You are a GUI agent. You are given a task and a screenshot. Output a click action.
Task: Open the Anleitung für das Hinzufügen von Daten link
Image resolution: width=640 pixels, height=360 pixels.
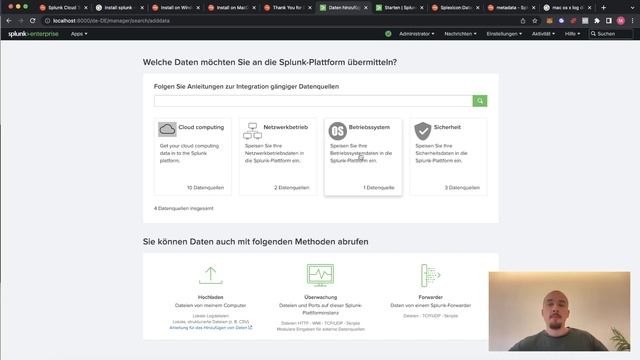(x=211, y=328)
